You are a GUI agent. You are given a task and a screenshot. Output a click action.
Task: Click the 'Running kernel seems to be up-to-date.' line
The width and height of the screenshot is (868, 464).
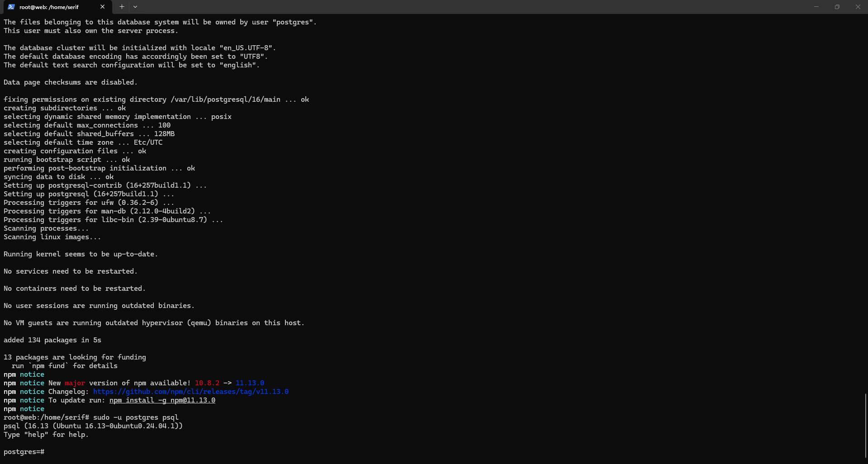[x=81, y=254]
